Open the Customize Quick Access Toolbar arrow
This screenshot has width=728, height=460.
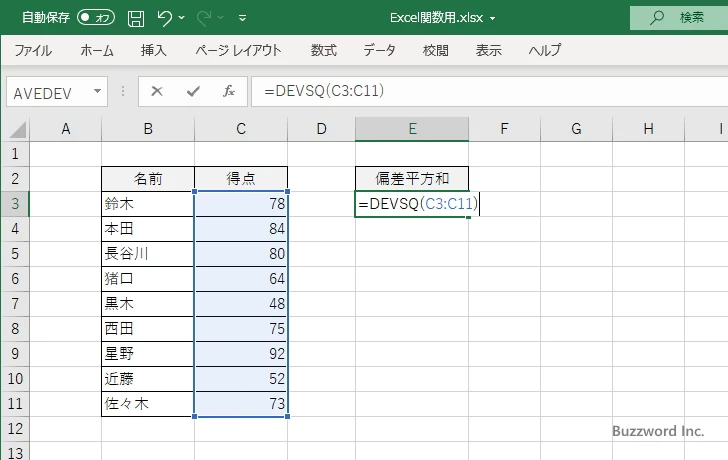pos(242,18)
